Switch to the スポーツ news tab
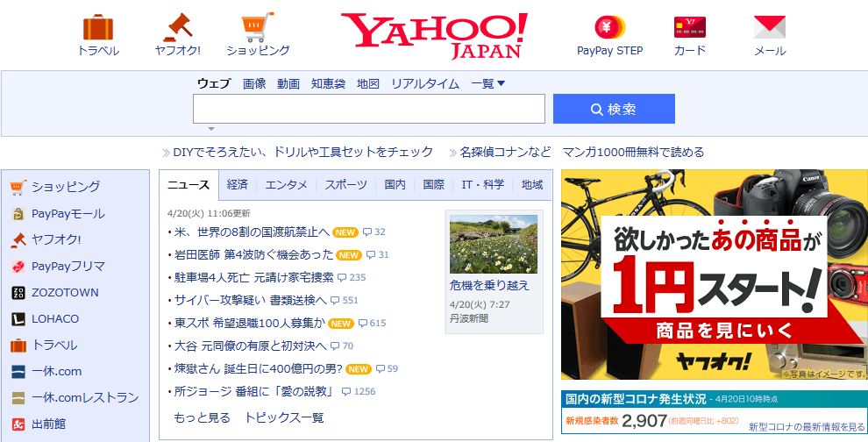The image size is (868, 442). [x=346, y=185]
